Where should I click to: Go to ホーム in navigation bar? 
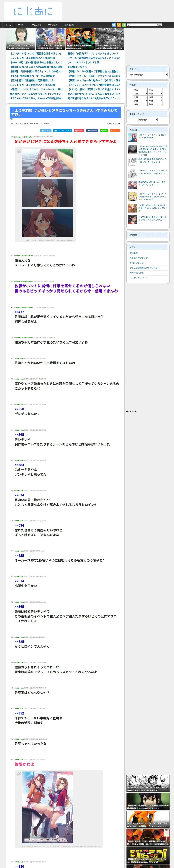click(8, 25)
